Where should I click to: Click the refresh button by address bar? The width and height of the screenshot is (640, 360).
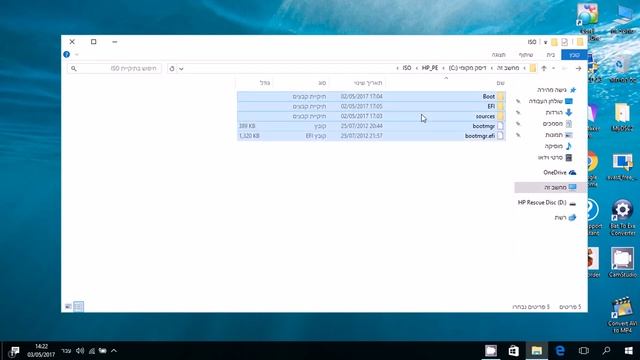[172, 69]
